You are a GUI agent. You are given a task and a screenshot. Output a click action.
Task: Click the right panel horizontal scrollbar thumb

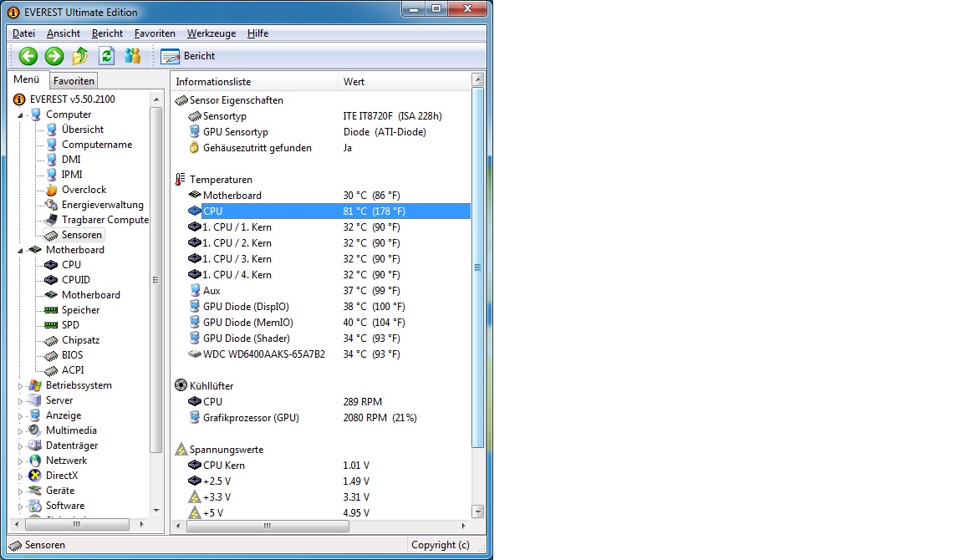point(267,527)
